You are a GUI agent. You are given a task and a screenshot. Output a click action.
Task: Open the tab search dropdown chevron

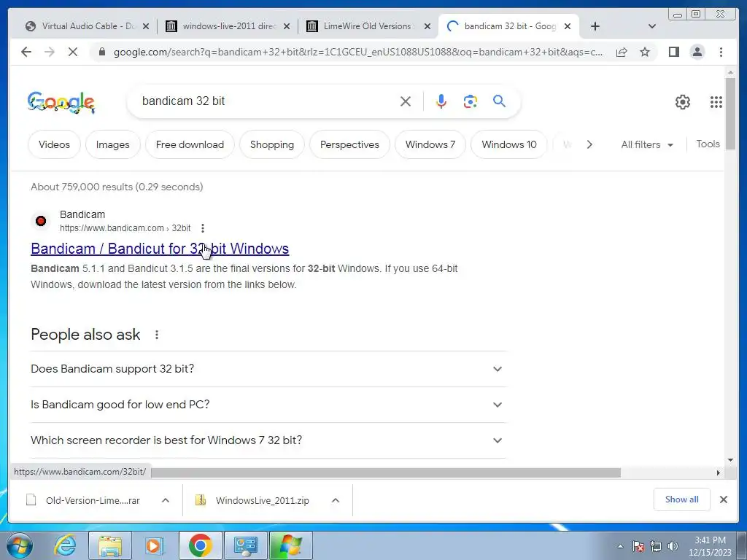click(x=652, y=26)
